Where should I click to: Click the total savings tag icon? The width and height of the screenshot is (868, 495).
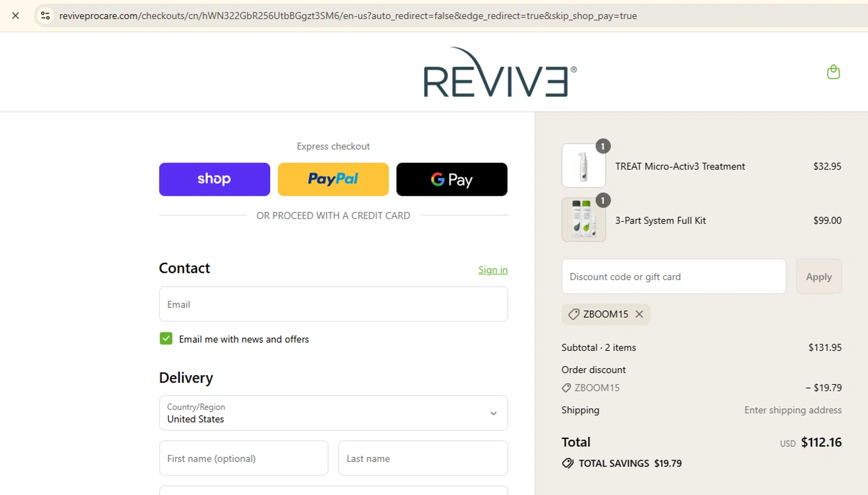coord(568,463)
